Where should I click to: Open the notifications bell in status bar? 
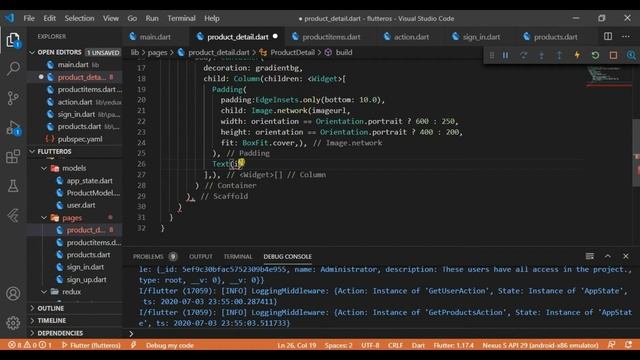point(629,345)
